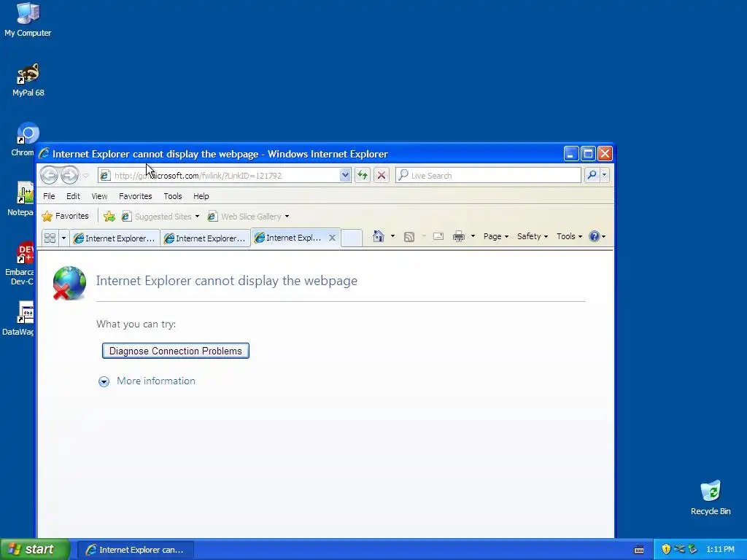Click the 1:11 PM system clock
Viewport: 747px width, 560px height.
pyautogui.click(x=720, y=550)
